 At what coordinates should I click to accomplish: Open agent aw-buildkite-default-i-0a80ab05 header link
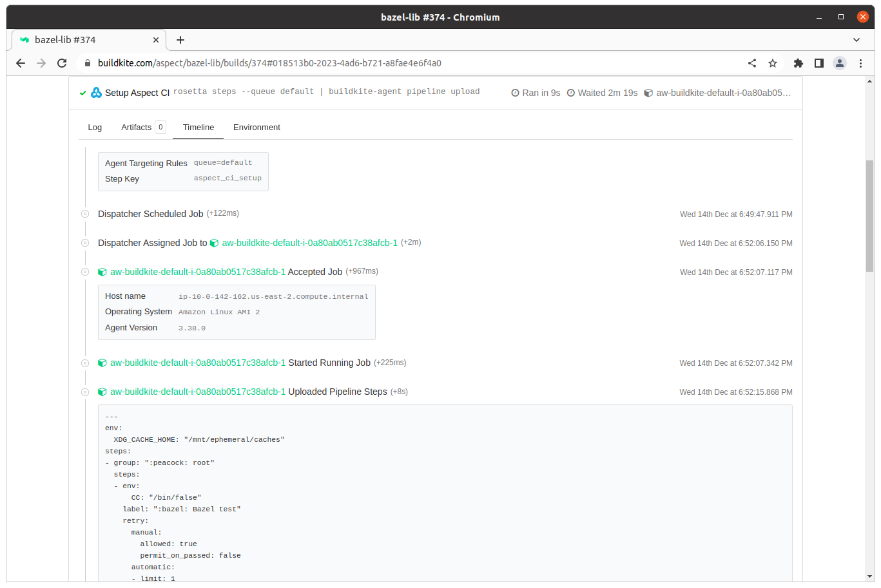point(723,93)
